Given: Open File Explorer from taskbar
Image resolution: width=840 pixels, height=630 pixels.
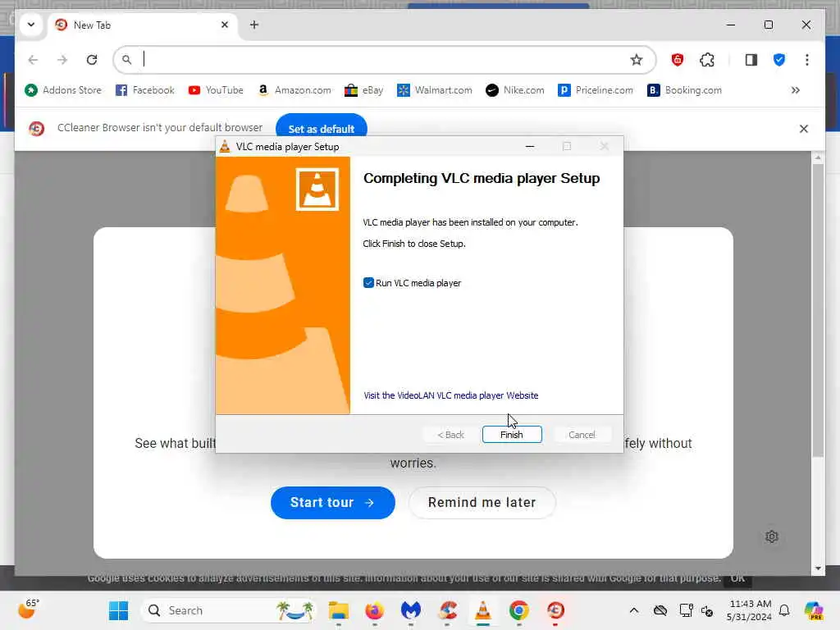Looking at the screenshot, I should (339, 610).
